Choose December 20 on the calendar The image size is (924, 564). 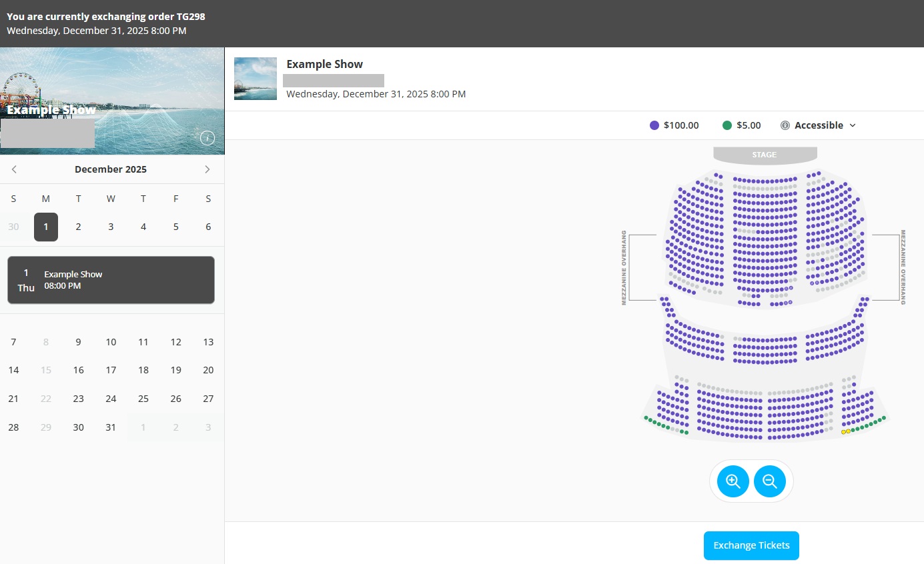tap(208, 370)
